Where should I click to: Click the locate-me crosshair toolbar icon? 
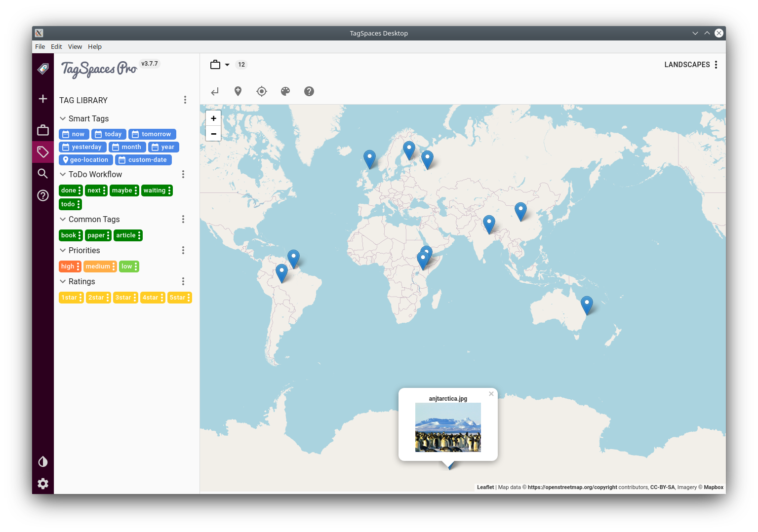262,91
